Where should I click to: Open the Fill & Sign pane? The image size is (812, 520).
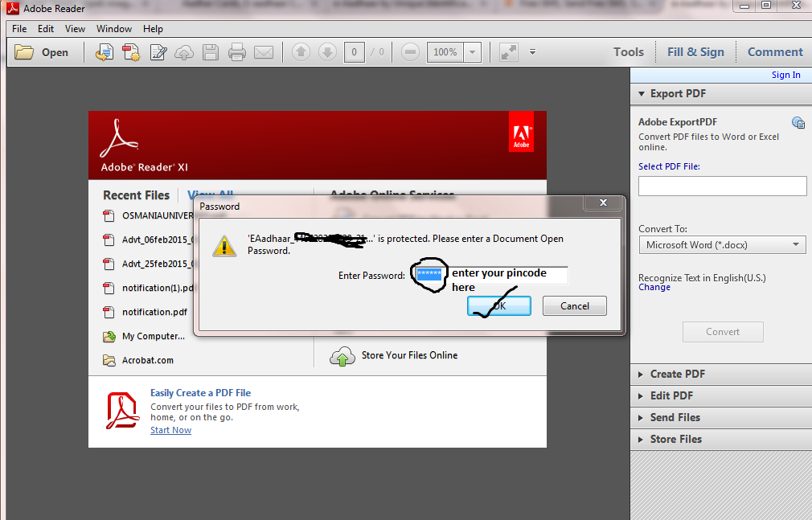tap(695, 52)
